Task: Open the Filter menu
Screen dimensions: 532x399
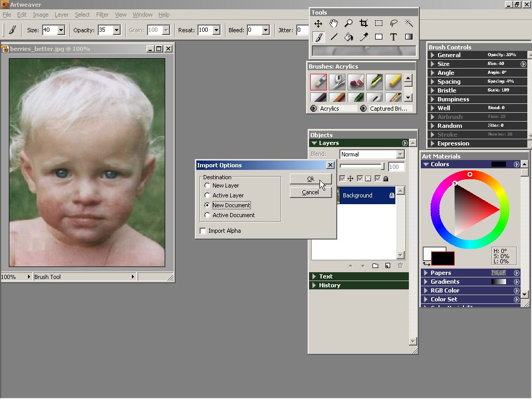Action: pyautogui.click(x=102, y=15)
